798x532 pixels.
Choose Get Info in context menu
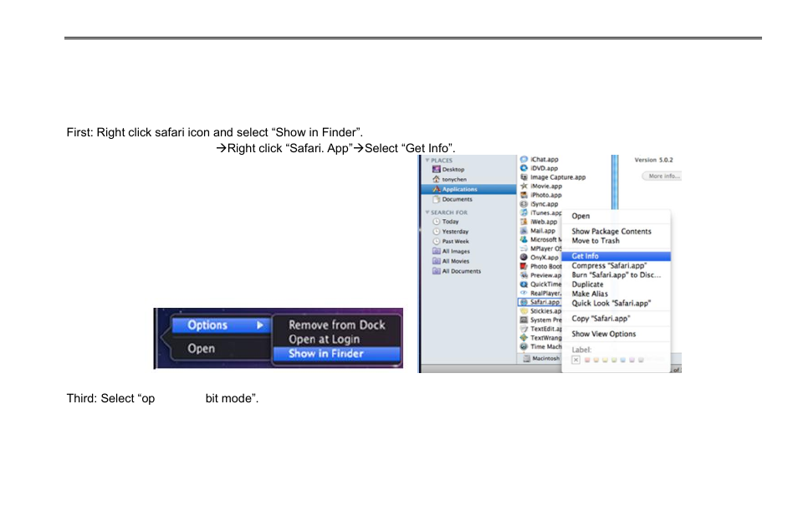click(616, 256)
